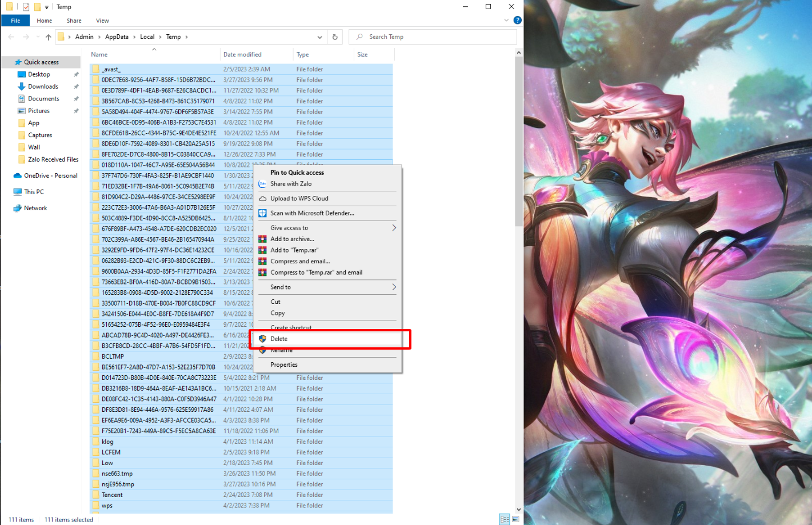Expand the ribbon with chevron

[506, 20]
